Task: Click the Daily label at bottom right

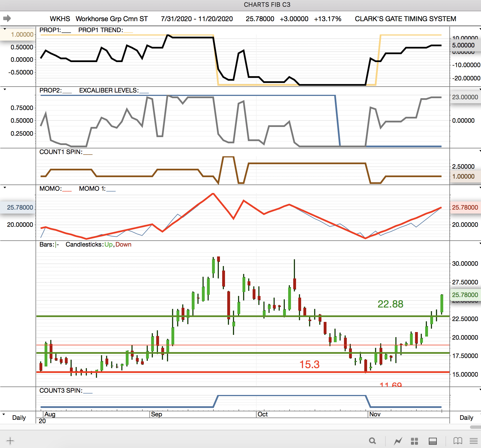Action: click(466, 418)
